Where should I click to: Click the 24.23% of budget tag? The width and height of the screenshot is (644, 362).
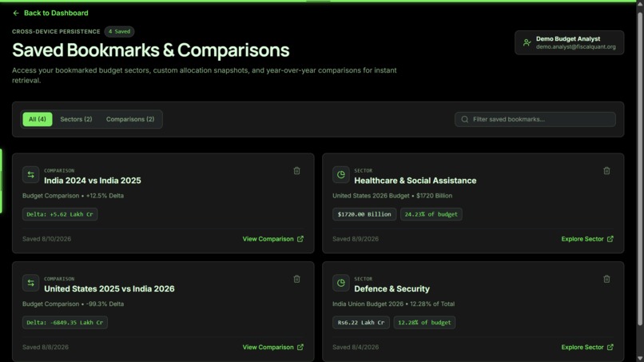tap(431, 214)
